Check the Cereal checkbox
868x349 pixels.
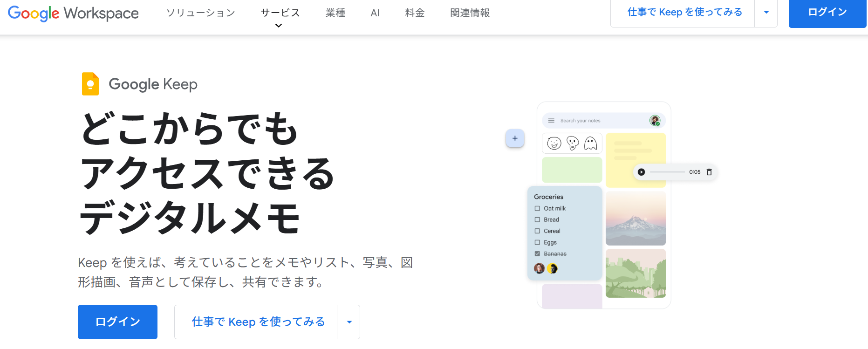pos(537,231)
